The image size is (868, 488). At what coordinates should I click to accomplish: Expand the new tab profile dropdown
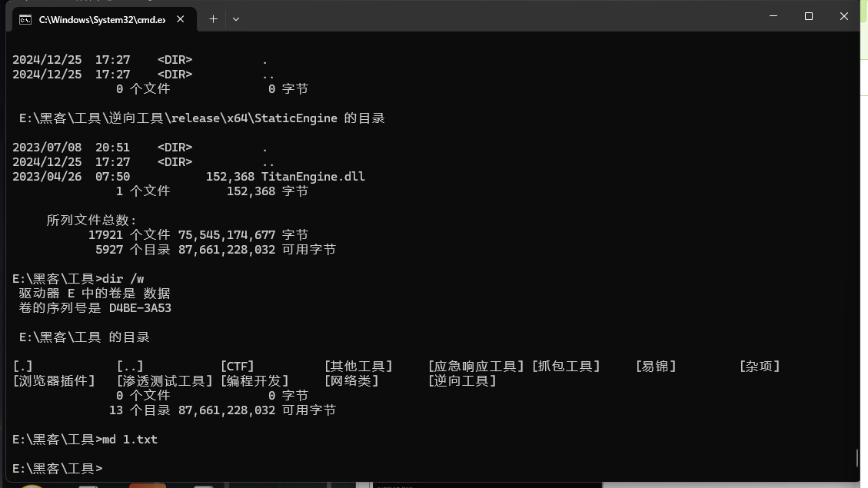(x=236, y=18)
